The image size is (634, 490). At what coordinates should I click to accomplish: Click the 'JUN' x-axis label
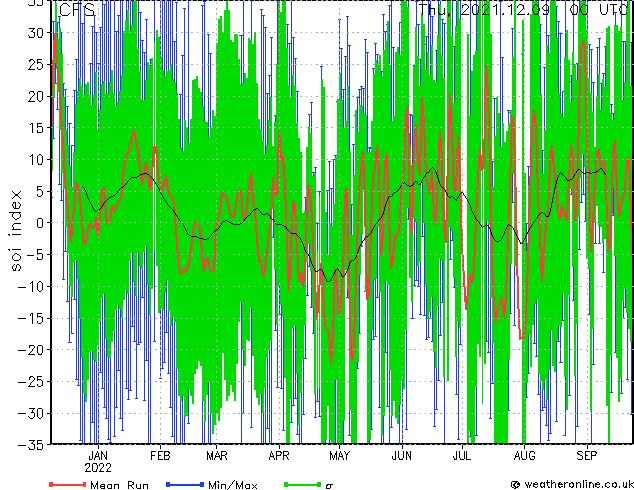[402, 456]
